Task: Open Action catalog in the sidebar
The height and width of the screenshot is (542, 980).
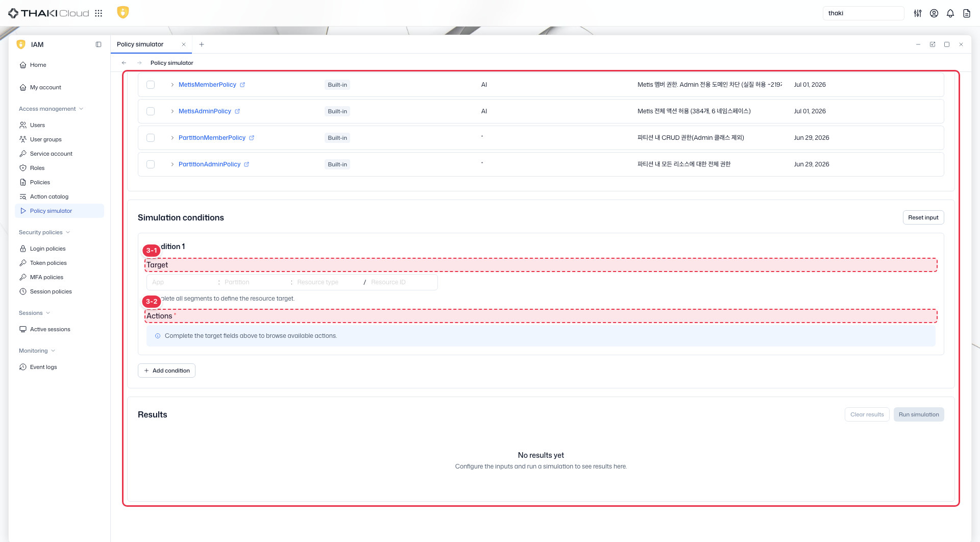Action: click(59, 196)
